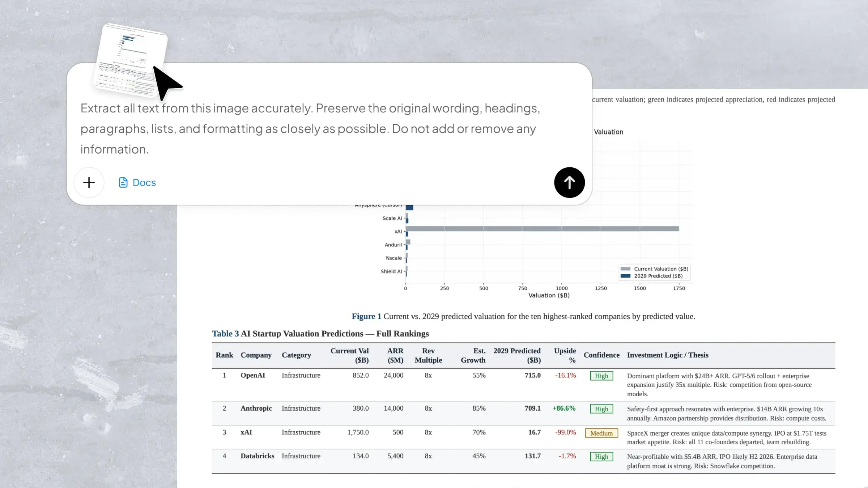868x488 pixels.
Task: Click the High badge in OpenAI row
Action: tap(601, 376)
